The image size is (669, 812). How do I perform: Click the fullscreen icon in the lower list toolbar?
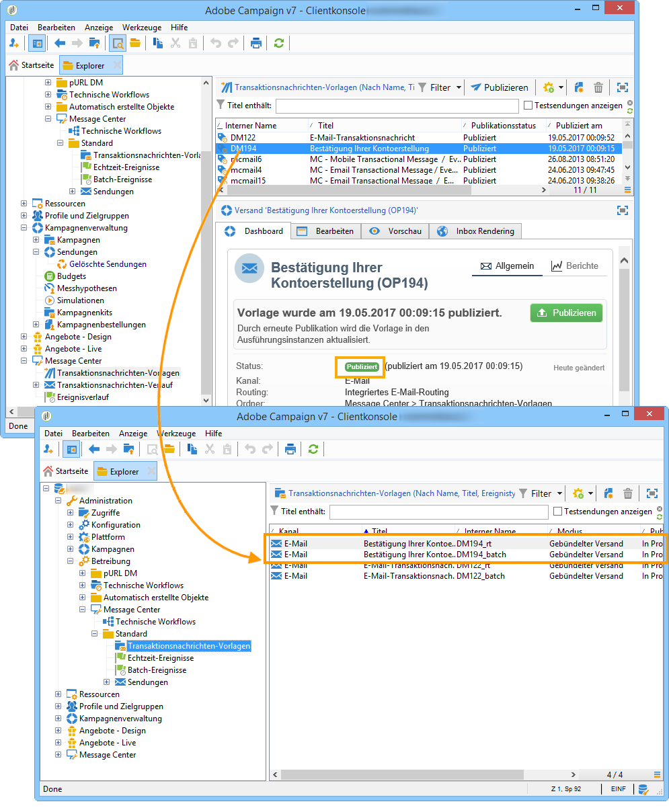tap(652, 493)
